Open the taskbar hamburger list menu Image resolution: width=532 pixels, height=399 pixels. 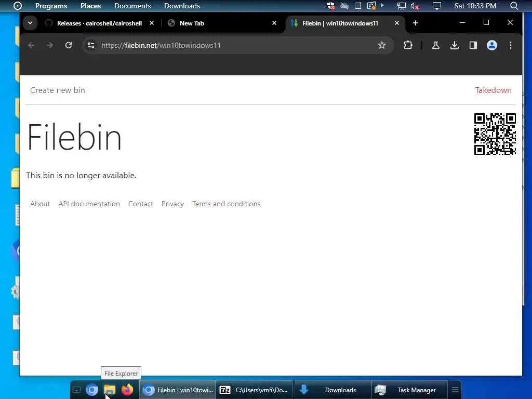coord(455,390)
